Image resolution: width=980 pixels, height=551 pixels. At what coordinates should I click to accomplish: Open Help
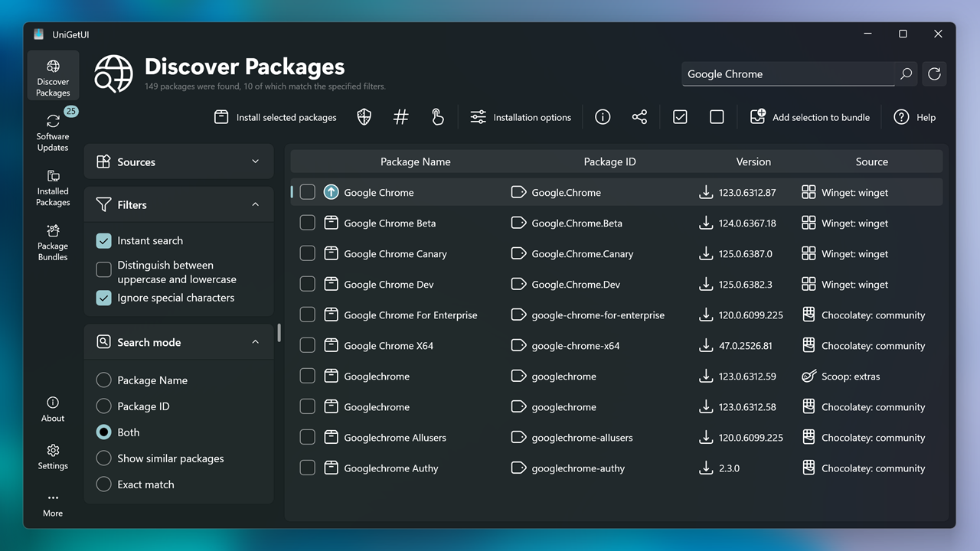click(916, 116)
